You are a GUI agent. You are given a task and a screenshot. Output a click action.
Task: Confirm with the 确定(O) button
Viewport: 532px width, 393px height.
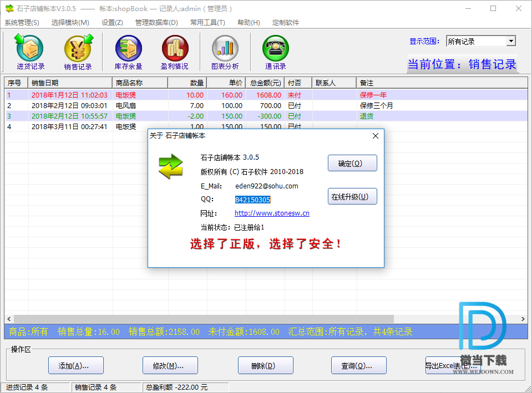(352, 163)
